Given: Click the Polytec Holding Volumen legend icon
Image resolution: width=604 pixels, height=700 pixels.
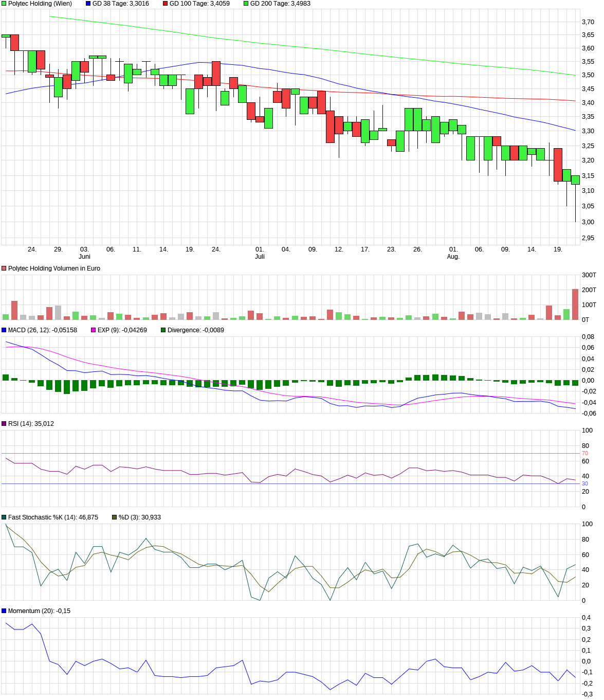Looking at the screenshot, I should 4,268.
